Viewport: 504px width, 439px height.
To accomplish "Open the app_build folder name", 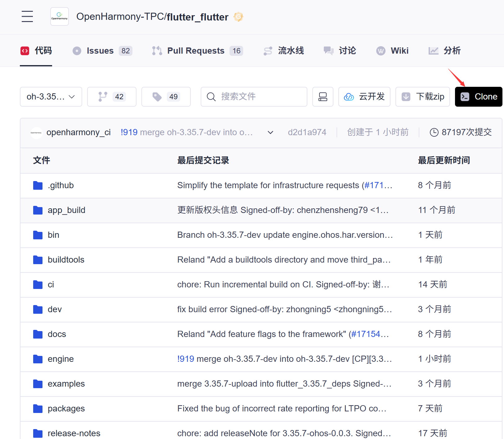I will (66, 210).
